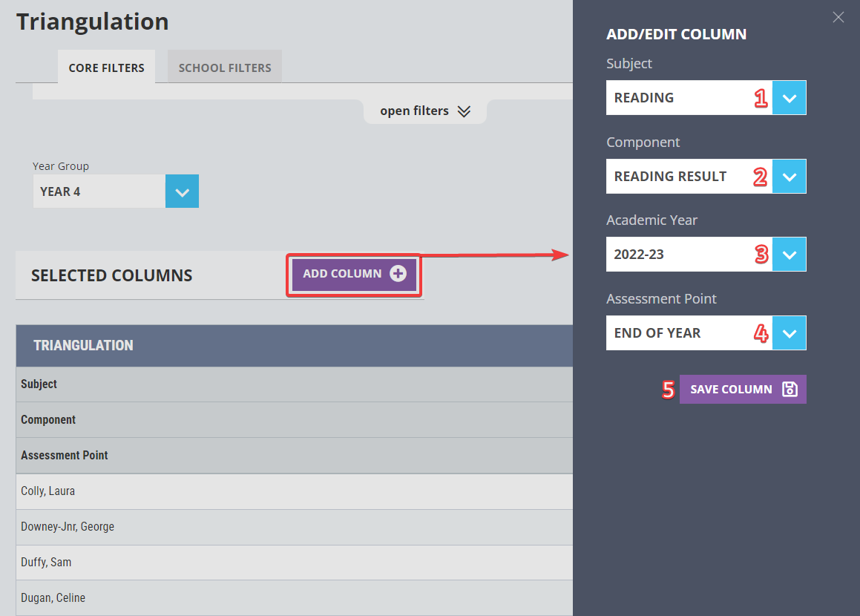The image size is (860, 616).
Task: Click the save disk icon on SAVE COLUMN
Action: [x=788, y=389]
